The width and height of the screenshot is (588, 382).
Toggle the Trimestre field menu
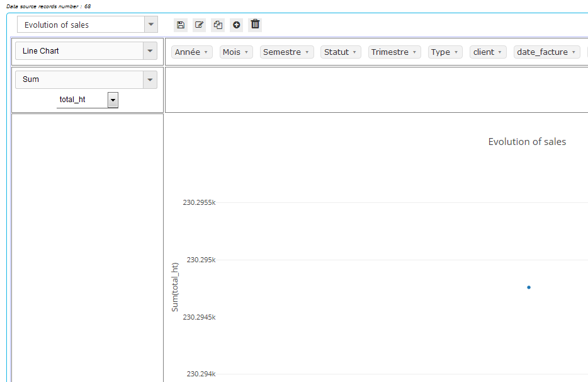point(394,52)
